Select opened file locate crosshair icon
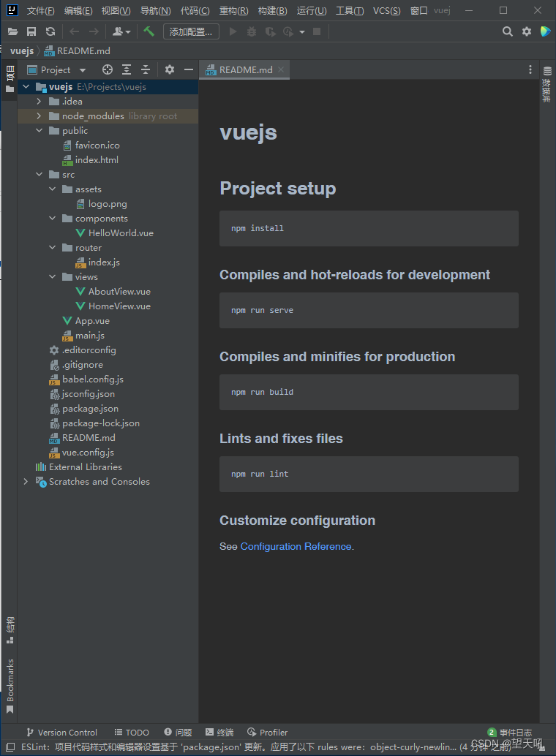The width and height of the screenshot is (556, 756). tap(107, 70)
